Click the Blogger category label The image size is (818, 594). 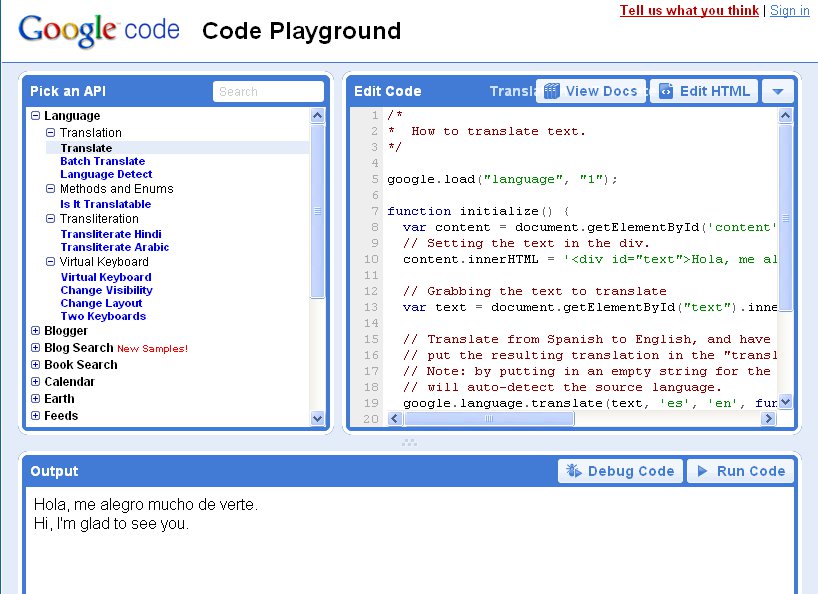(x=66, y=331)
